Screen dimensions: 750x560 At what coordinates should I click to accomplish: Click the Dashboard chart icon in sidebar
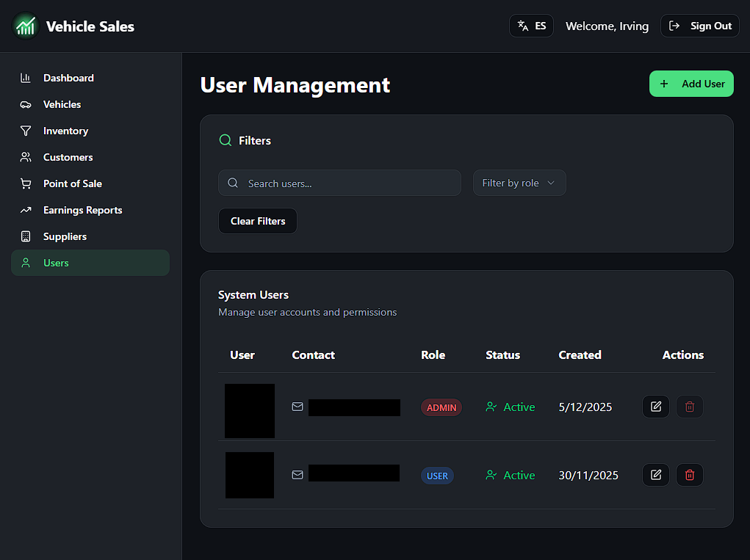[26, 78]
